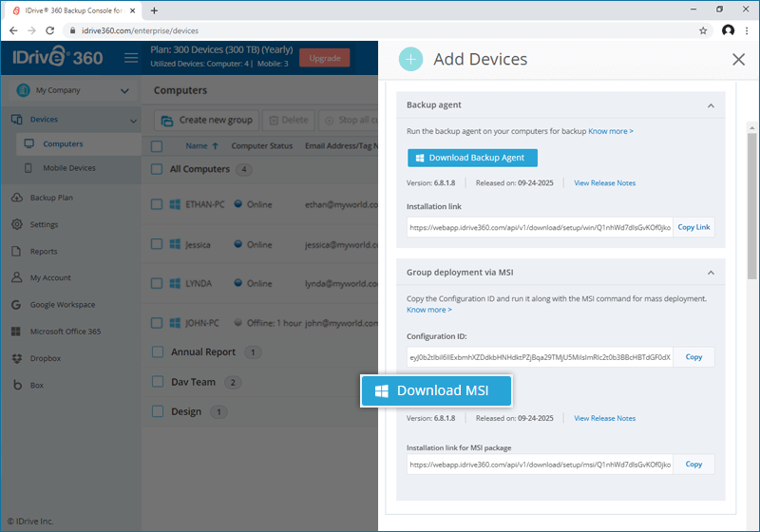This screenshot has height=532, width=760.
Task: Select Mobile Devices in the sidebar
Action: point(68,168)
